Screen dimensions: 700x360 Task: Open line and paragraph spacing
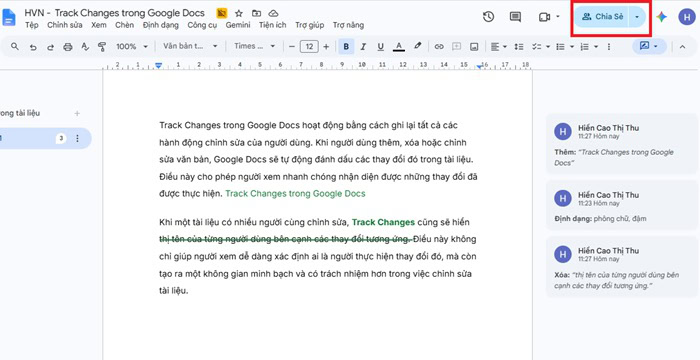[x=519, y=46]
